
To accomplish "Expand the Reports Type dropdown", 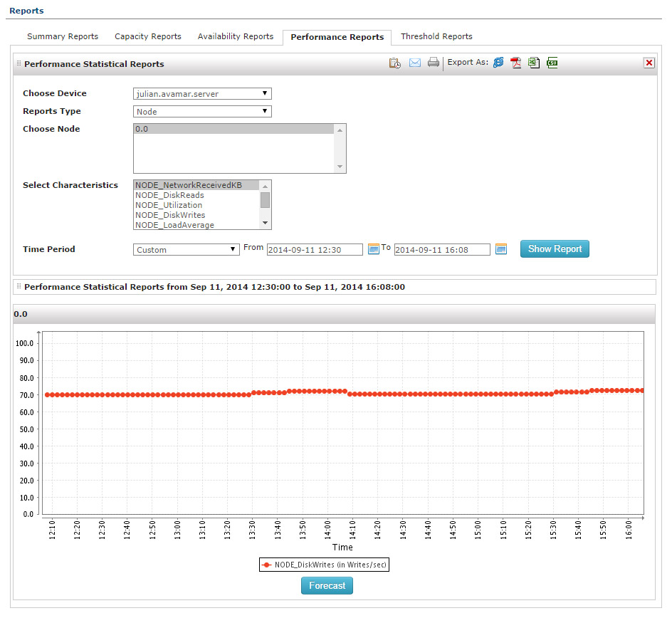I will [202, 111].
